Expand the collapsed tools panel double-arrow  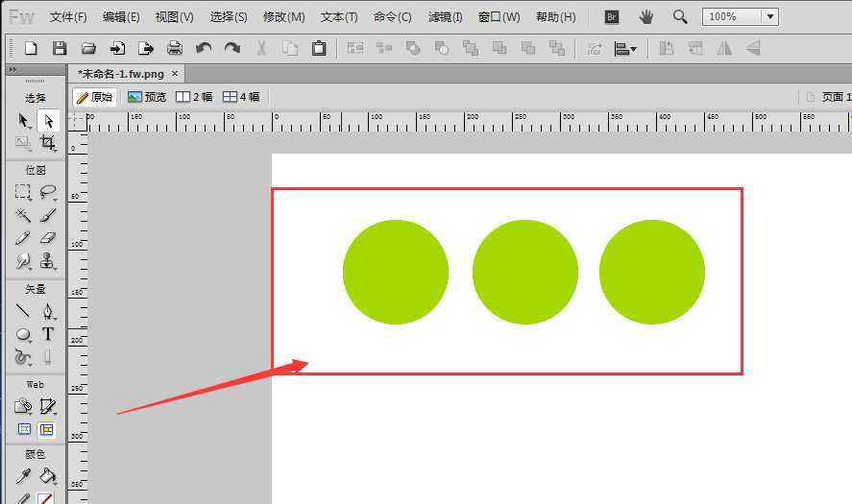(x=12, y=71)
